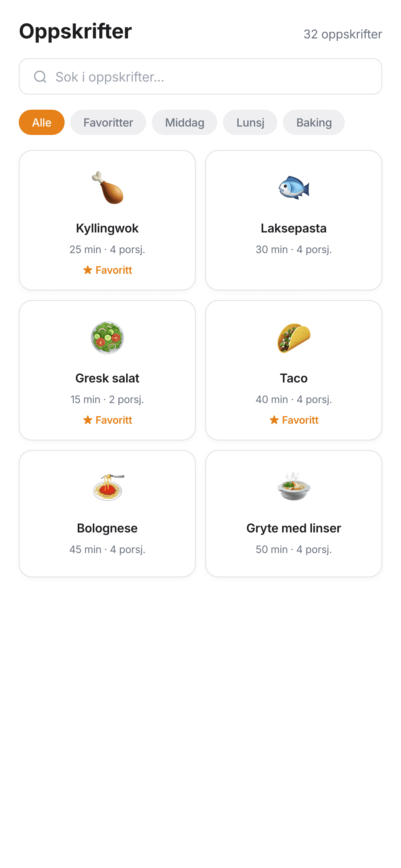Tap the fish icon for Laksepasta
Image resolution: width=401 pixels, height=868 pixels.
pyautogui.click(x=294, y=188)
